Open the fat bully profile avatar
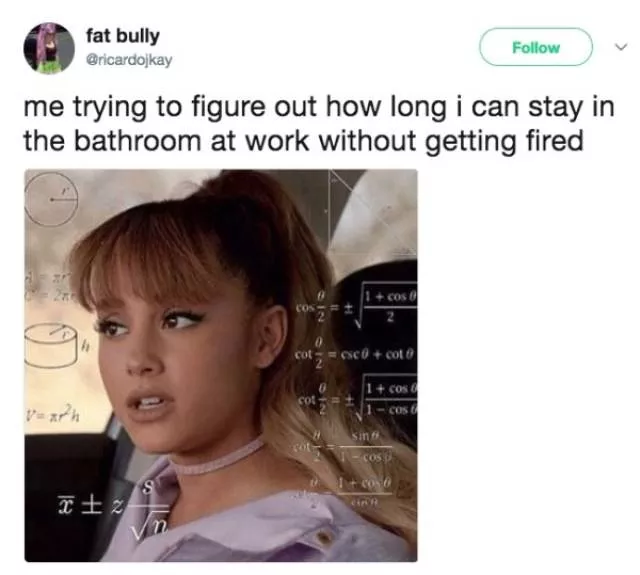This screenshot has width=640, height=575. coord(49,48)
